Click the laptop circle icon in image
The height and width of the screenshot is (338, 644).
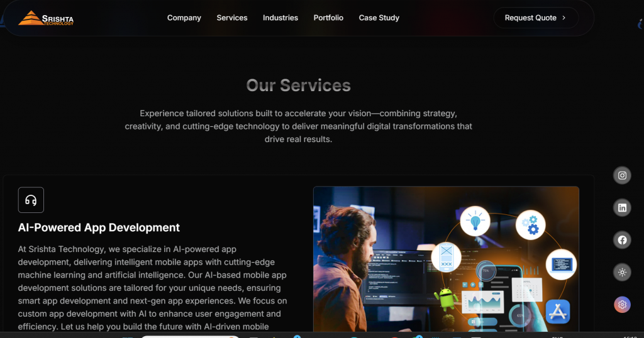coord(561,264)
